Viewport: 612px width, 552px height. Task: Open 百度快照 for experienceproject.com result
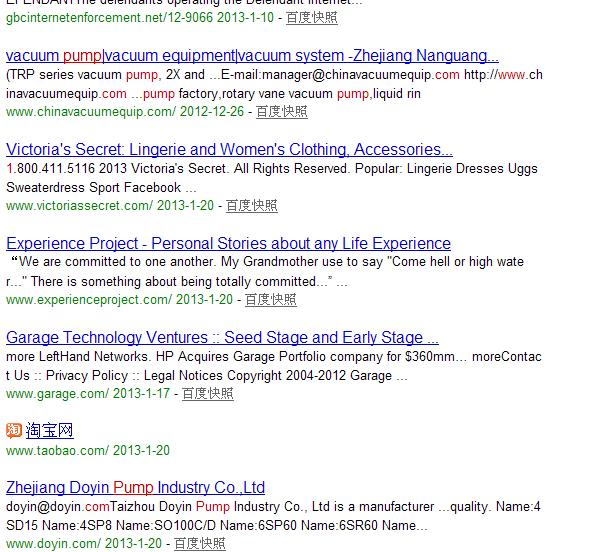tap(270, 300)
